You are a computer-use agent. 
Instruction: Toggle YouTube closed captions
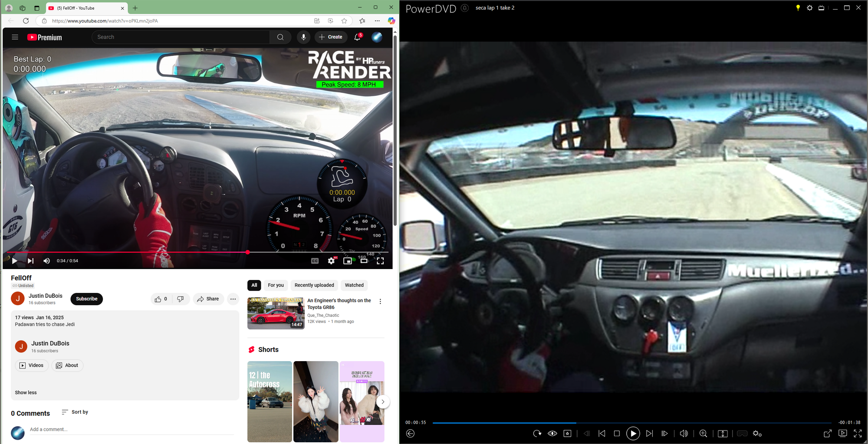click(x=315, y=261)
